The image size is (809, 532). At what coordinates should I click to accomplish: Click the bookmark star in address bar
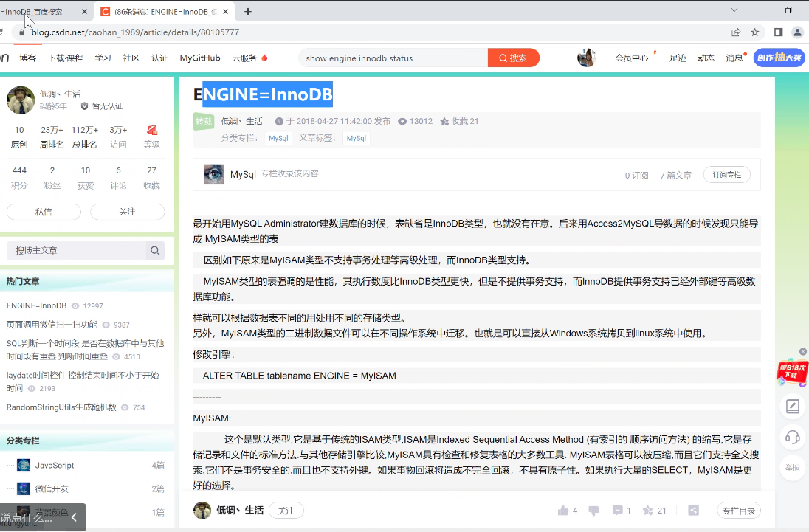754,32
